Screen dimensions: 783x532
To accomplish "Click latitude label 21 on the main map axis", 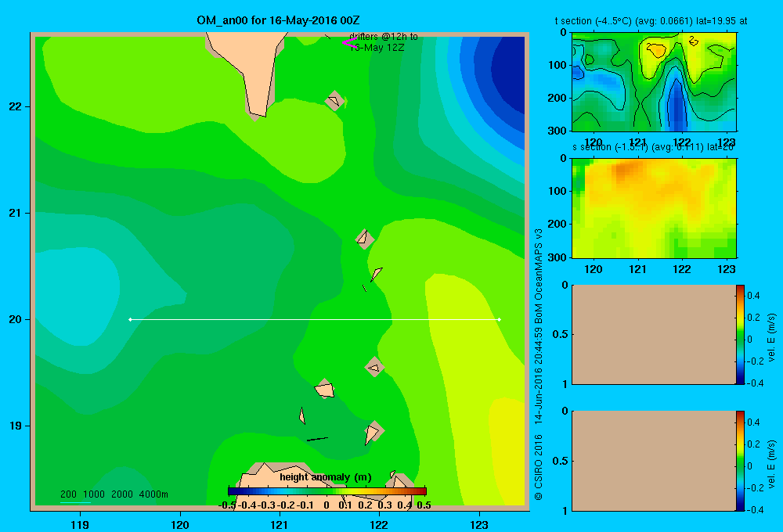I will (x=16, y=213).
